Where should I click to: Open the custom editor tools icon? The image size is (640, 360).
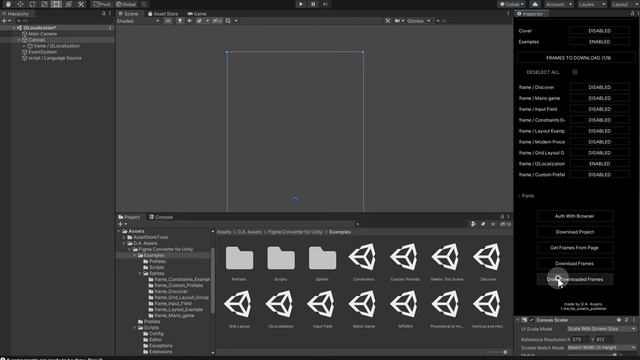point(81,4)
